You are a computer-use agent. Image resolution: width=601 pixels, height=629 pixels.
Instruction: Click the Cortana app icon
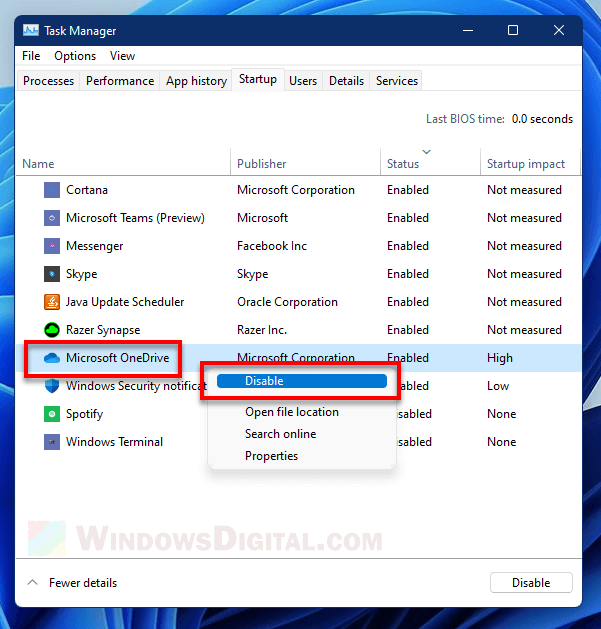[52, 190]
